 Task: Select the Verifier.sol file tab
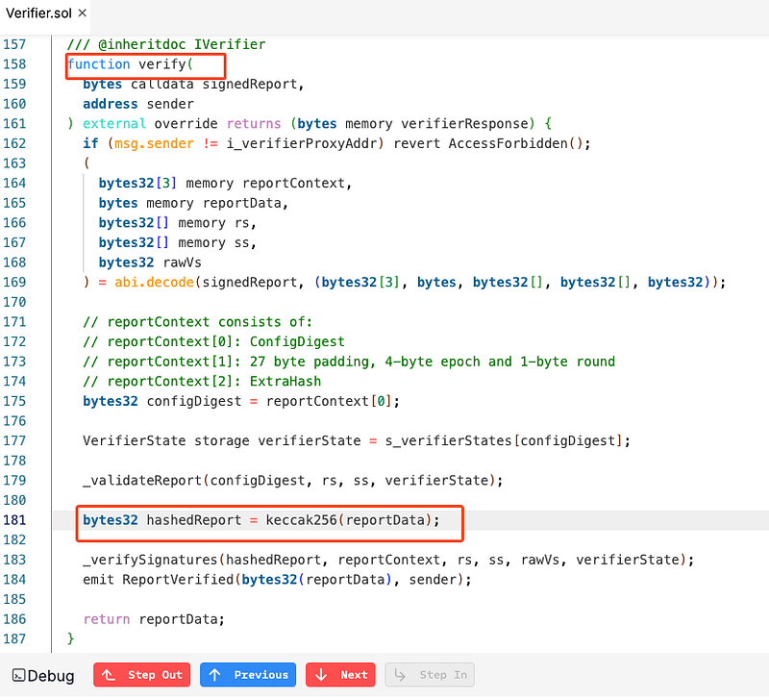[x=38, y=13]
